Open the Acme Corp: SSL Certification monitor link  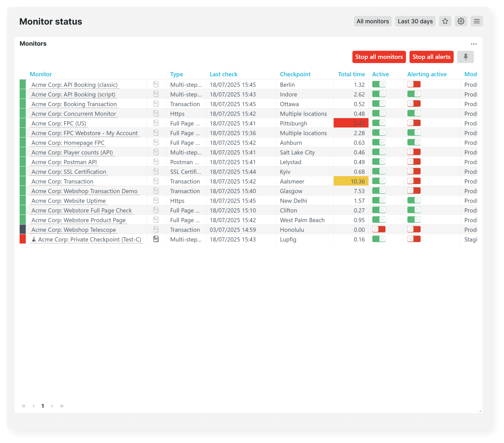click(x=68, y=171)
